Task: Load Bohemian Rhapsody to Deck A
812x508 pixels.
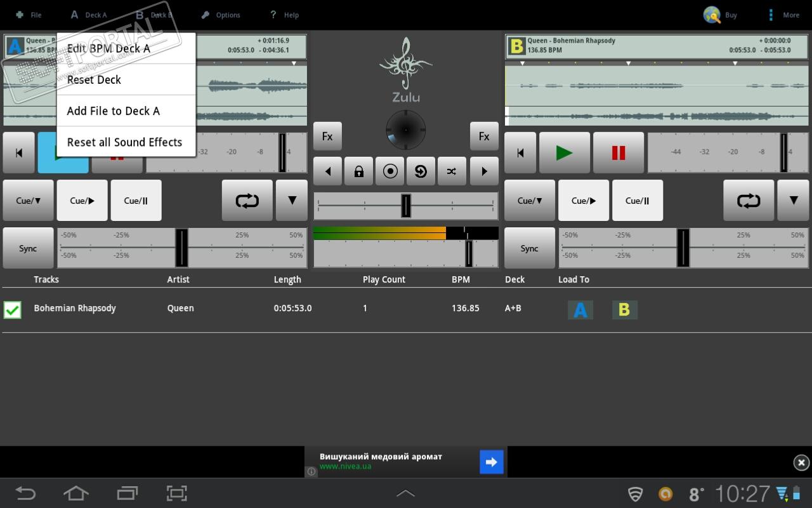Action: click(x=580, y=309)
